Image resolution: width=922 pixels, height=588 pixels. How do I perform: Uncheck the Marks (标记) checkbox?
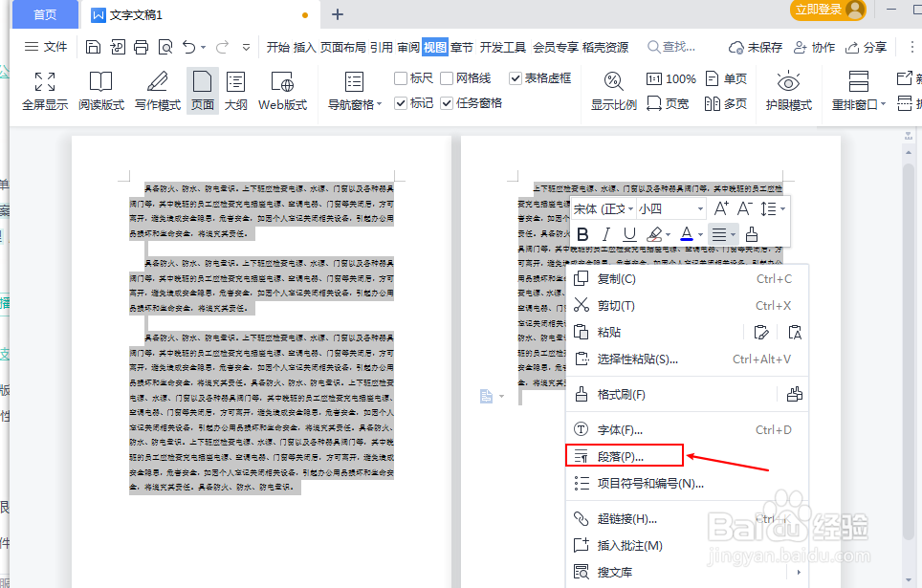(x=401, y=103)
